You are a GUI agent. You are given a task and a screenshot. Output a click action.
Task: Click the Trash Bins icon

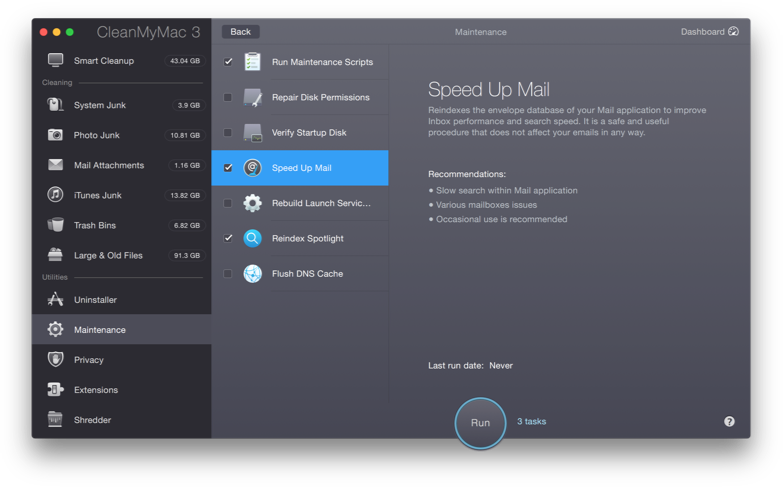[55, 225]
